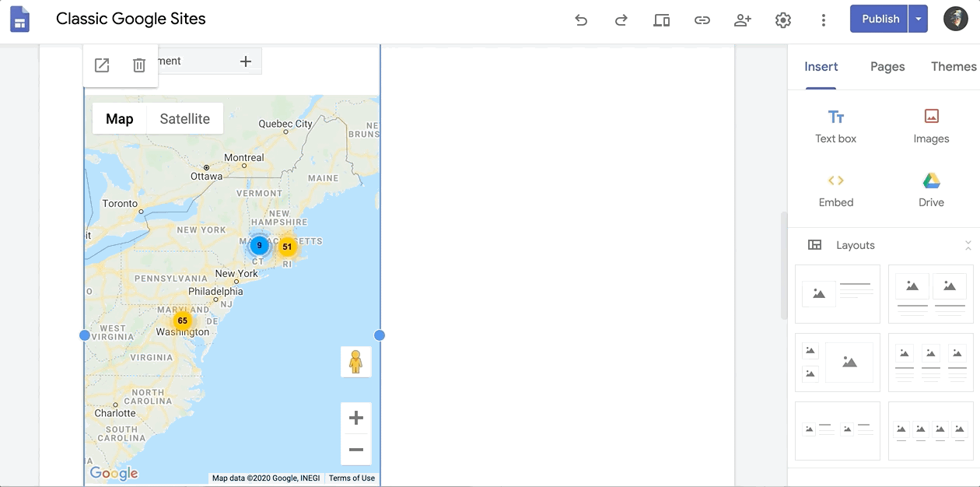Redo the last action
This screenshot has height=487, width=980.
(x=621, y=20)
